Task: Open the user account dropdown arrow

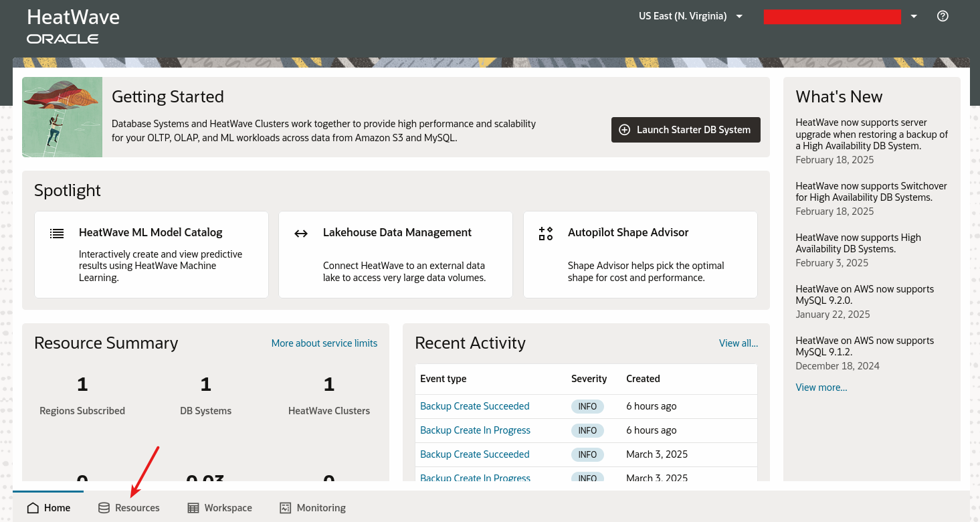Action: pyautogui.click(x=914, y=16)
